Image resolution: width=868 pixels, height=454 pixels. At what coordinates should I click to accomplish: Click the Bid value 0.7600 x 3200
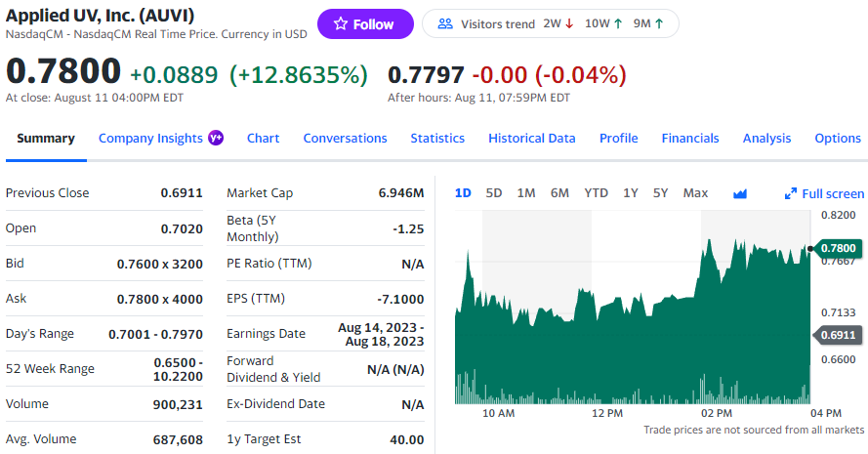click(x=159, y=264)
